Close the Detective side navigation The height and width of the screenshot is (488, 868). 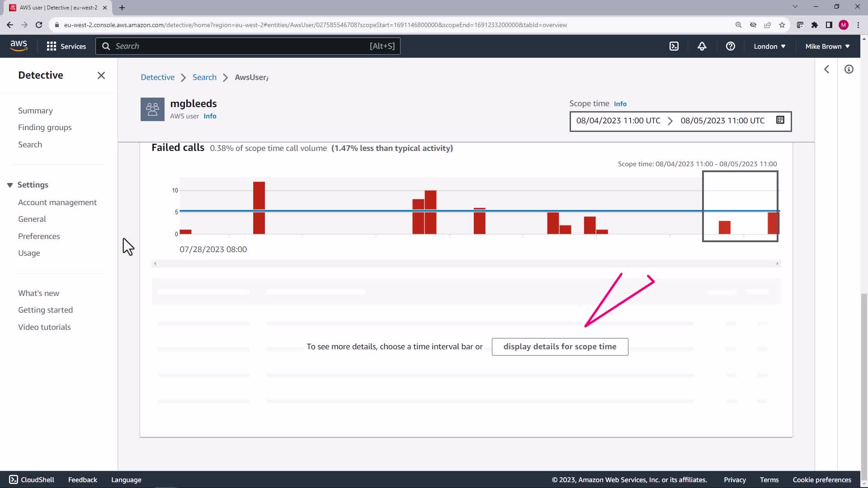(101, 75)
